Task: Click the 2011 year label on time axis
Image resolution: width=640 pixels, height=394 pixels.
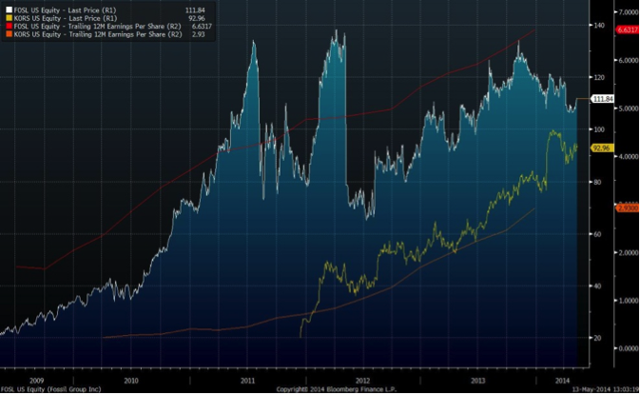Action: pyautogui.click(x=247, y=381)
